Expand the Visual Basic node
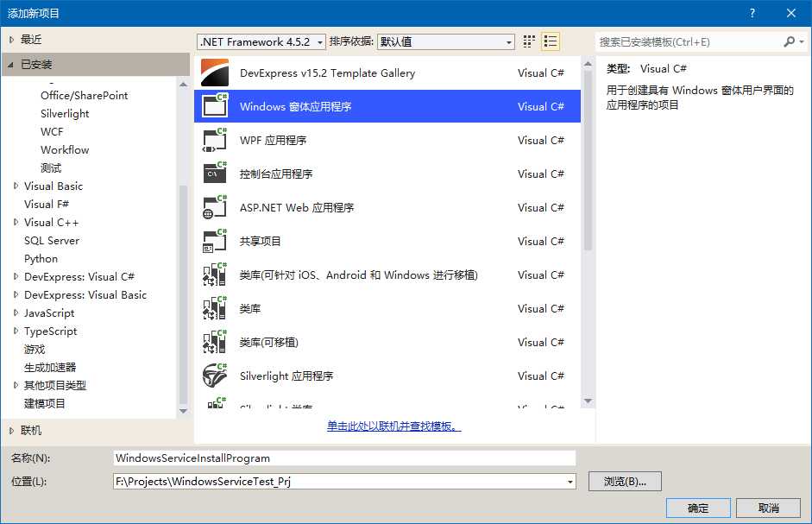 pos(16,186)
